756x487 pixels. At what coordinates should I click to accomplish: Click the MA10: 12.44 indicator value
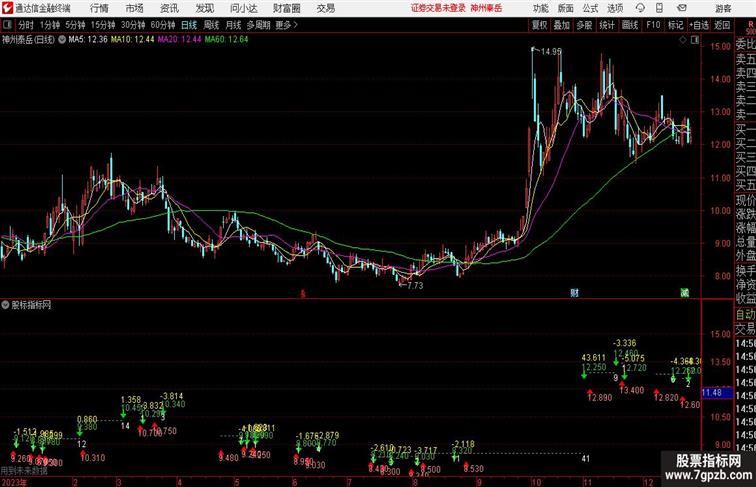133,40
